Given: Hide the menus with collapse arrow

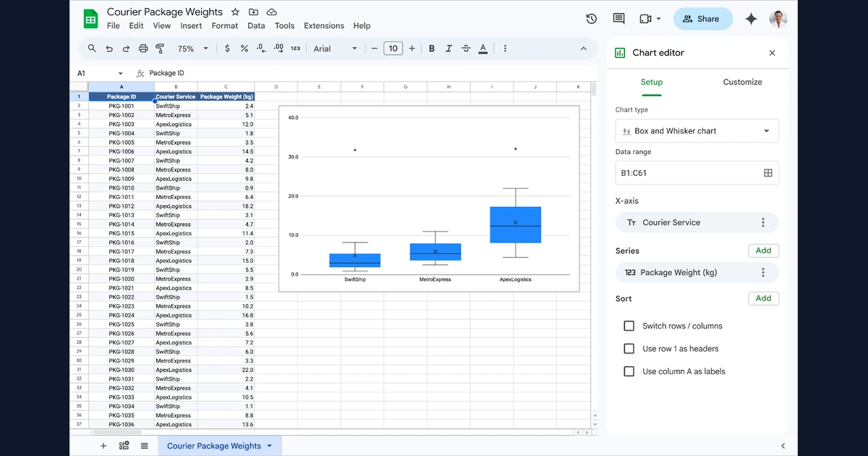Looking at the screenshot, I should pos(584,48).
